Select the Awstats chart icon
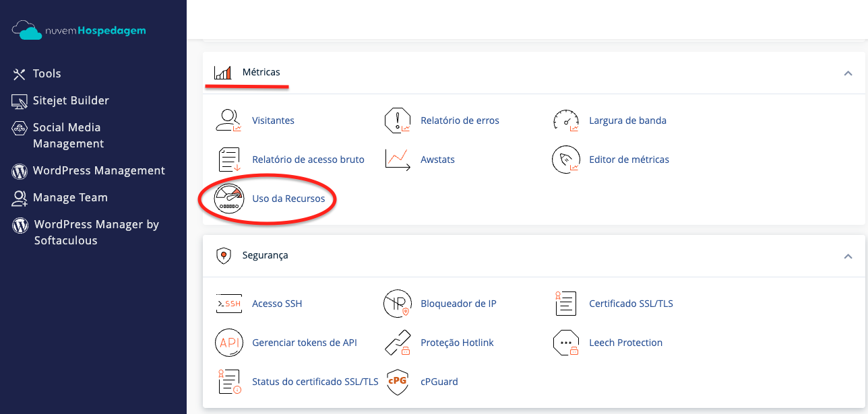This screenshot has height=414, width=868. [x=397, y=160]
